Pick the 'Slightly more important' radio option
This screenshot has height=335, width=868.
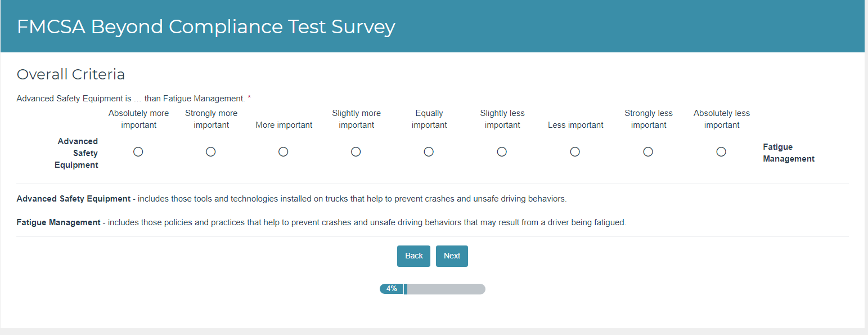[x=356, y=152]
